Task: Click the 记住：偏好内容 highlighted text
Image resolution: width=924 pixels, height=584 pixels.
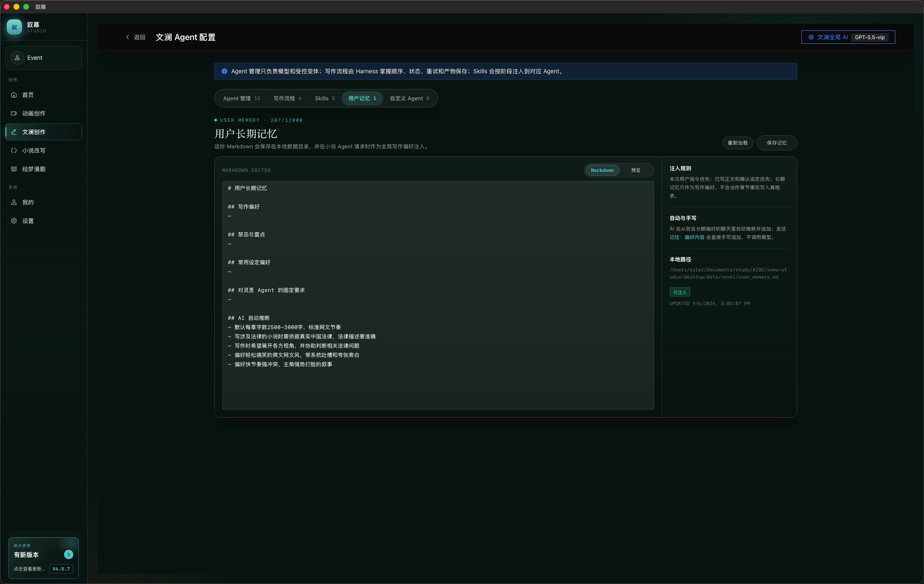Action: [x=687, y=237]
